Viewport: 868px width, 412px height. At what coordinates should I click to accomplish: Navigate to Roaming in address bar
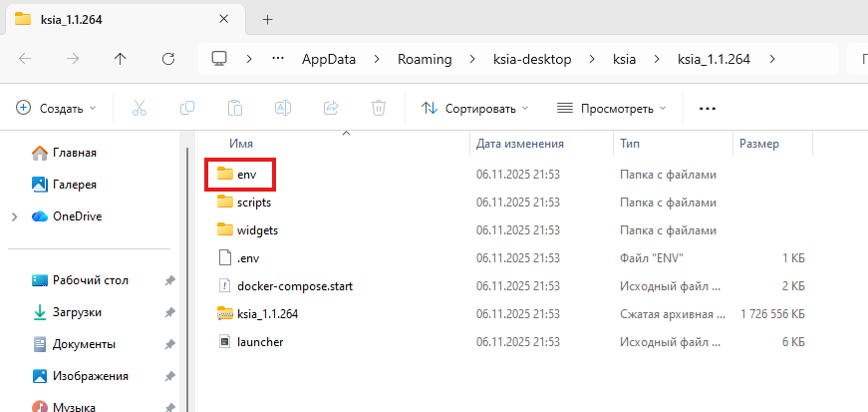pyautogui.click(x=425, y=59)
